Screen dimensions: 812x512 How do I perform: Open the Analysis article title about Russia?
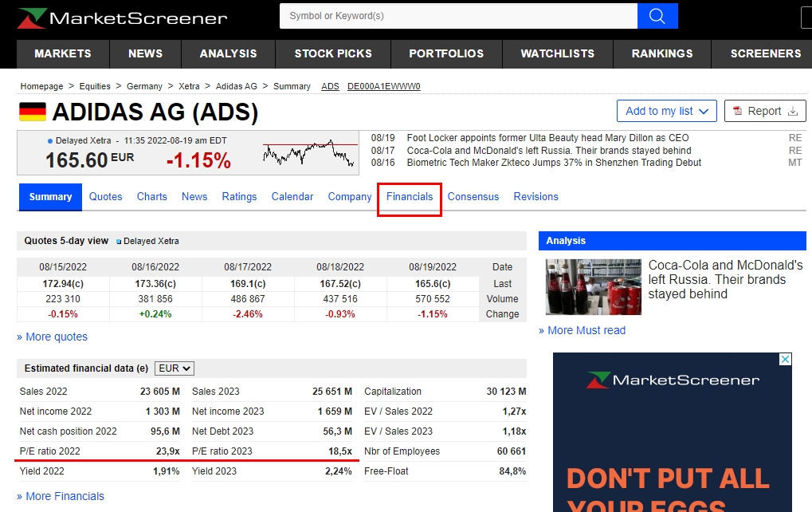tap(725, 279)
